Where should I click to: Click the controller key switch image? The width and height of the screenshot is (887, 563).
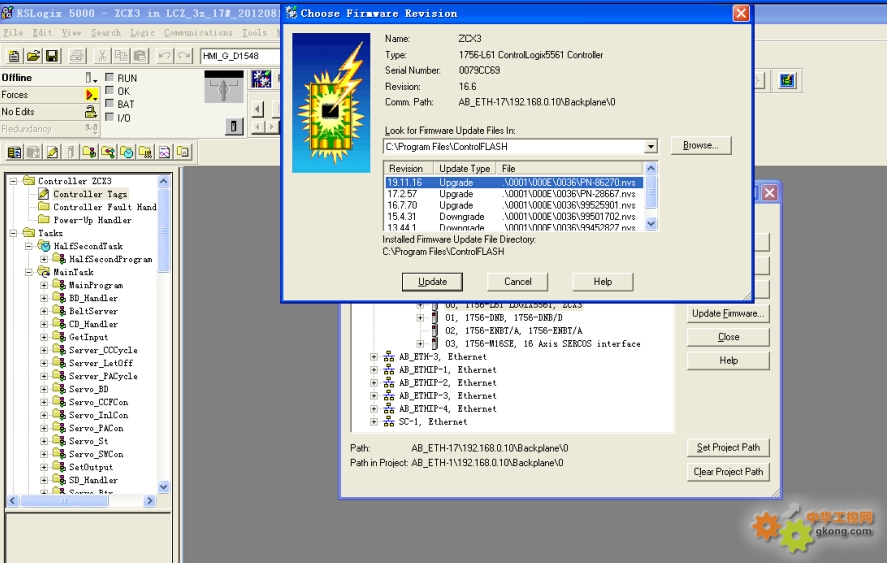point(223,87)
